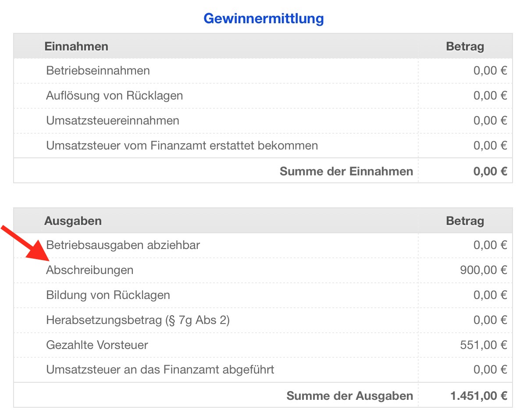Select the Einnahmen table header
The image size is (527, 420).
coord(76,46)
